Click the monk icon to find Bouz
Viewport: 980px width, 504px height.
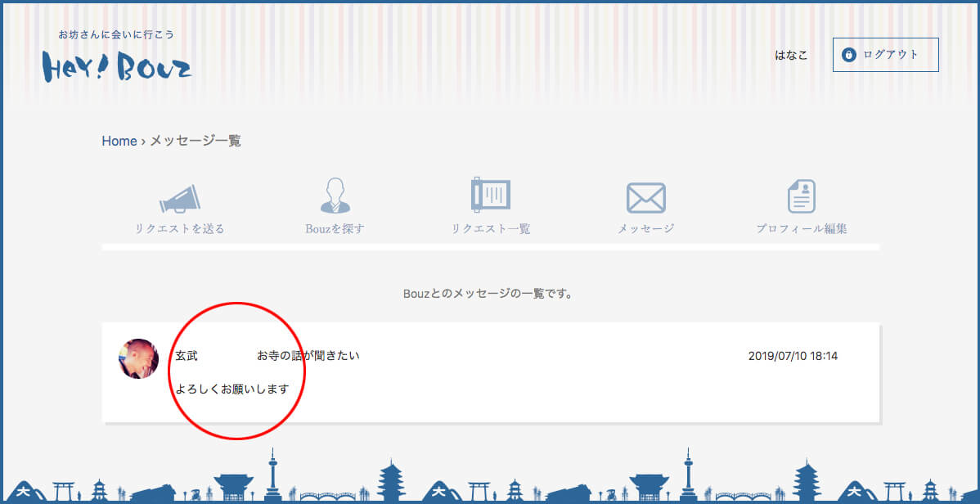coord(335,196)
